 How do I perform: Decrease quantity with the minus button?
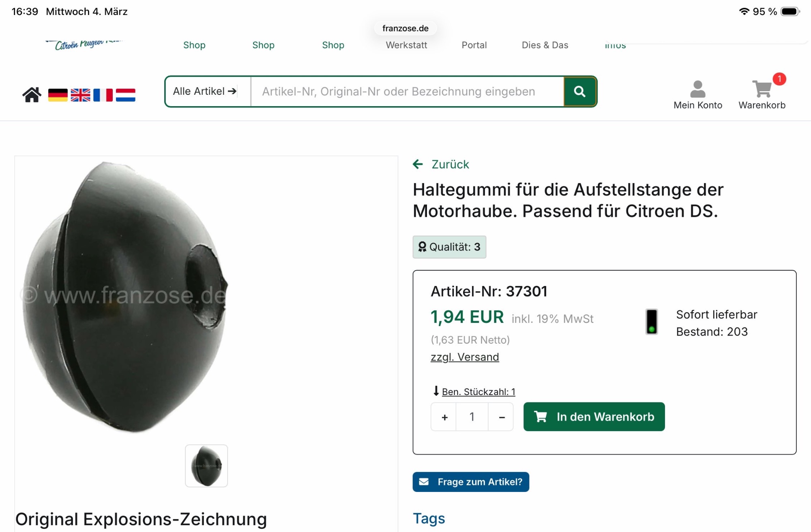click(502, 417)
